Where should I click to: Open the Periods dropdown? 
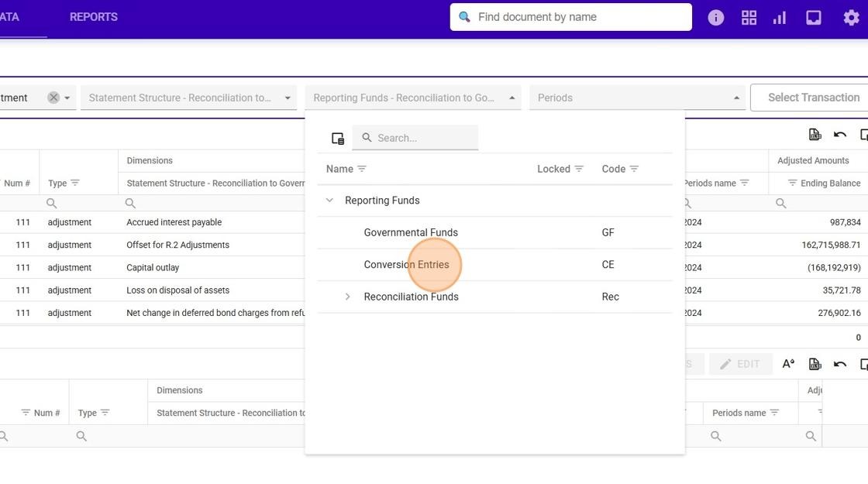[637, 98]
